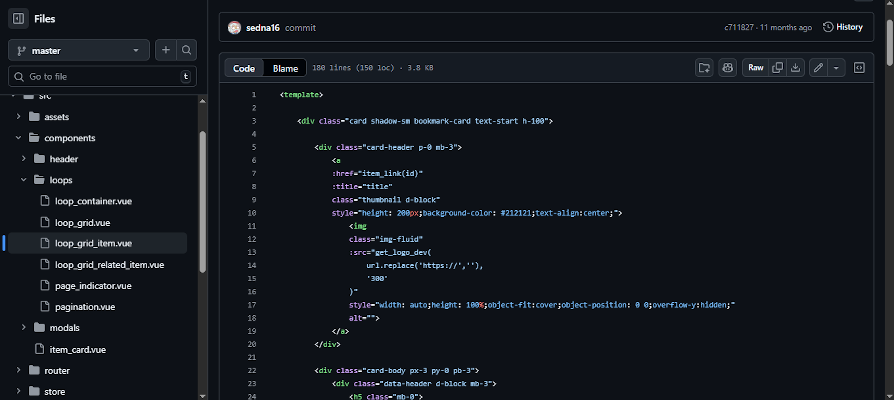Expand the router folder chevron

click(18, 370)
